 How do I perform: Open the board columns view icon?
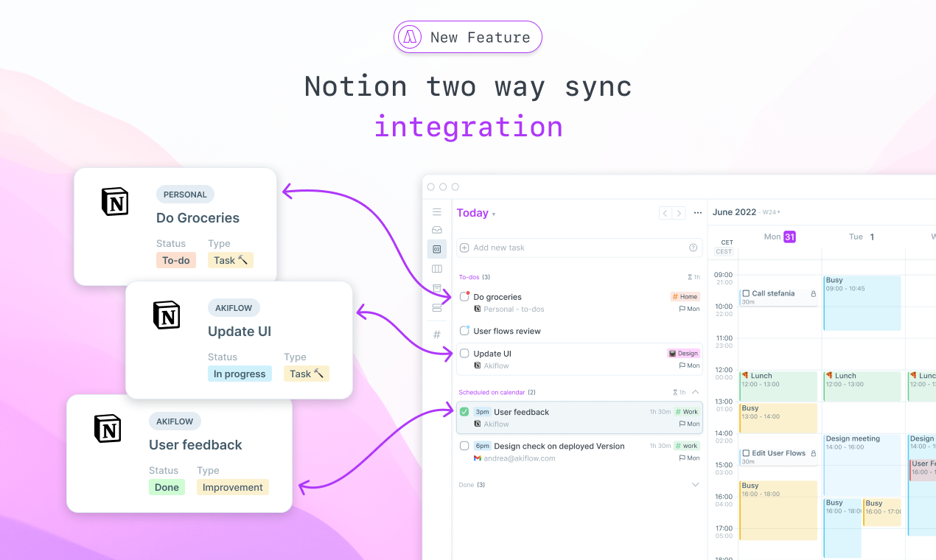(x=437, y=269)
